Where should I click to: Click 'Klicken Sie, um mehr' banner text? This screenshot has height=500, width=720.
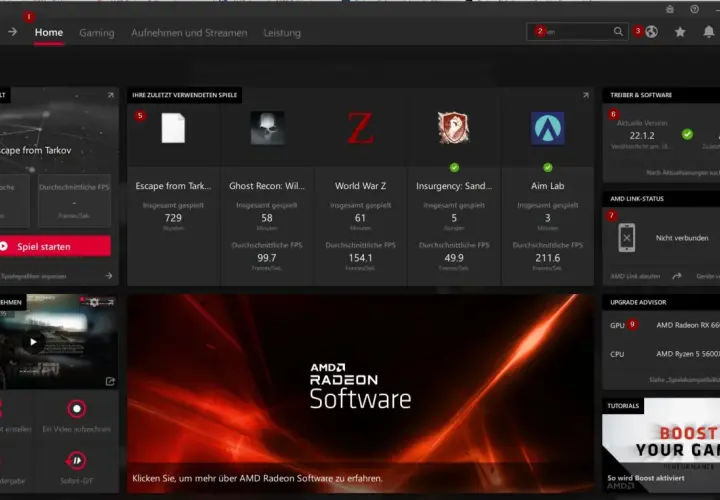pos(257,478)
